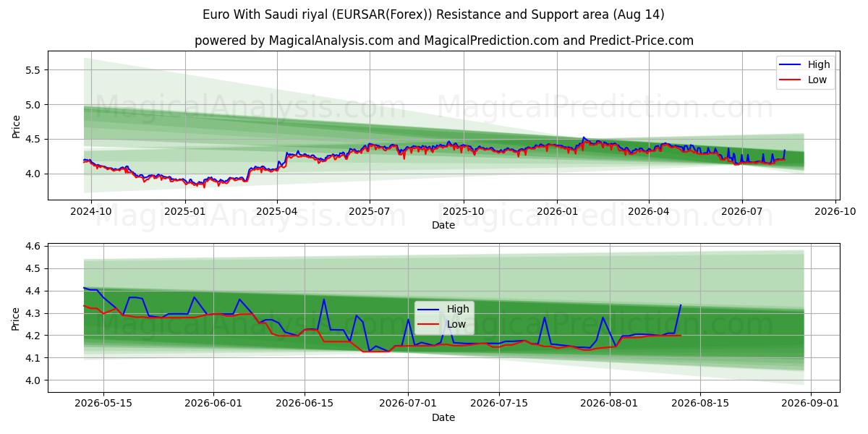Click the '2026-06-15' tick on the bottom axis
Image resolution: width=868 pixels, height=434 pixels.
pos(305,404)
